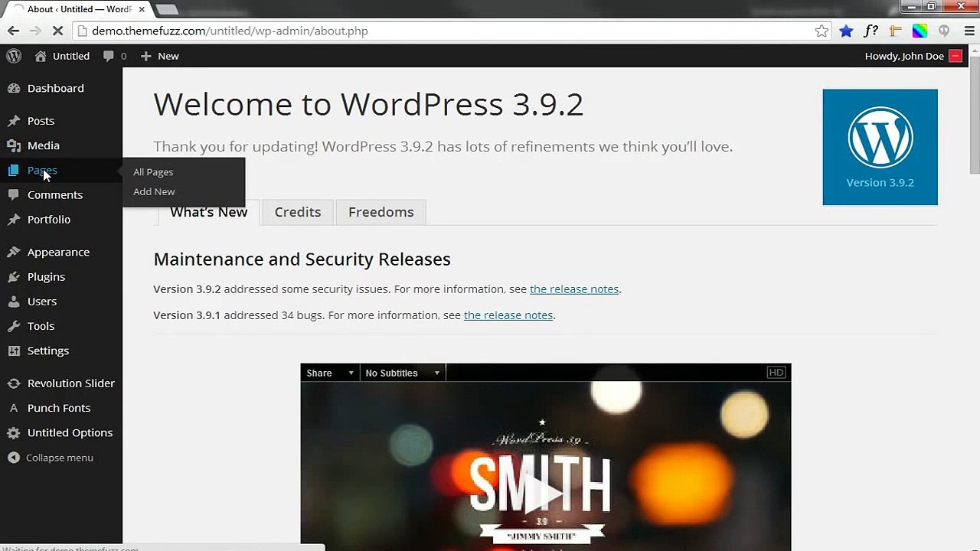
Task: Click the Comments speech bubble sidebar icon
Action: pyautogui.click(x=14, y=194)
